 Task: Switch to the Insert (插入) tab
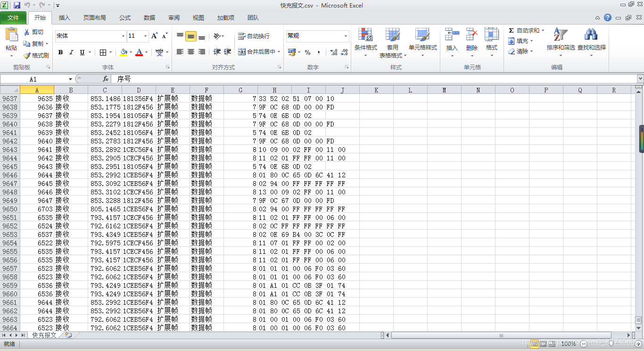64,18
